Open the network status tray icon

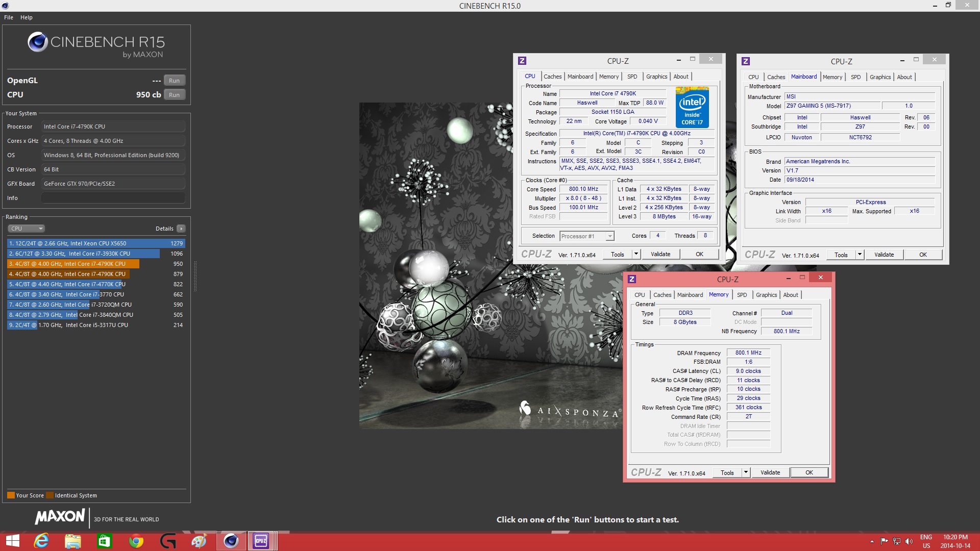coord(897,541)
